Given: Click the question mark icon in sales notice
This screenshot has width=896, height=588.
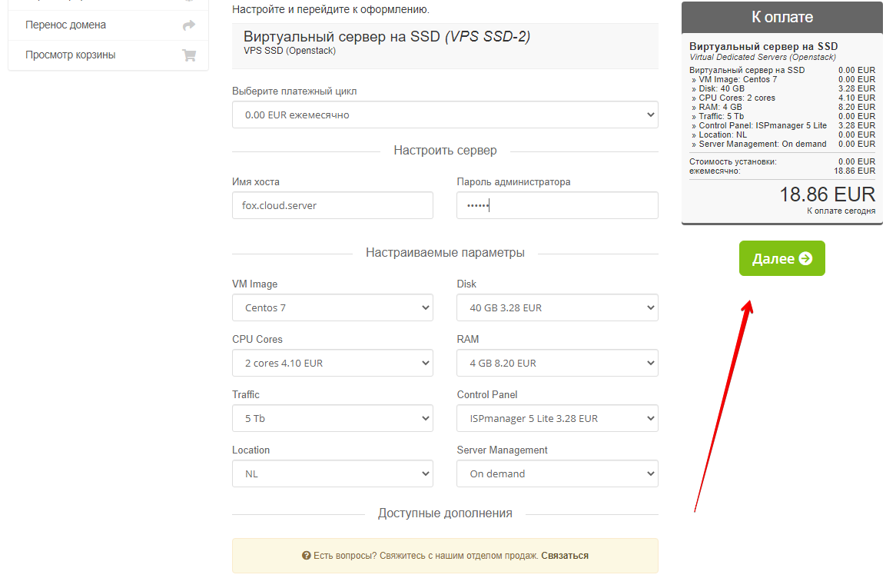Looking at the screenshot, I should click(307, 556).
